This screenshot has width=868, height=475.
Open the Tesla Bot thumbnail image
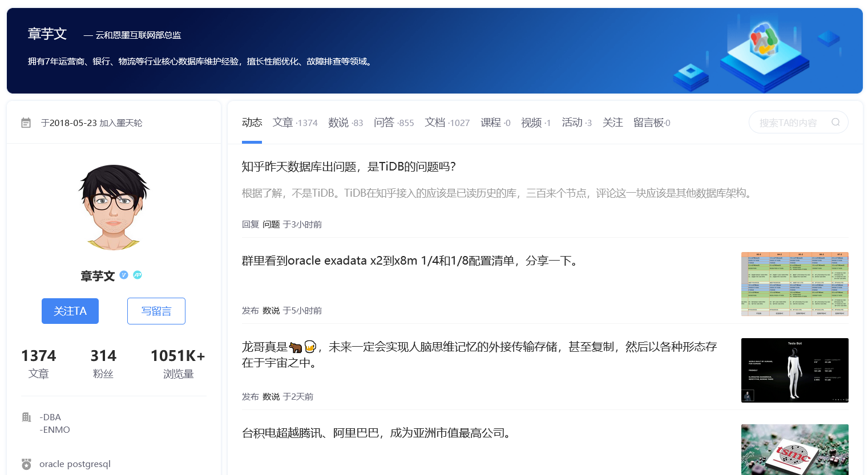click(794, 370)
